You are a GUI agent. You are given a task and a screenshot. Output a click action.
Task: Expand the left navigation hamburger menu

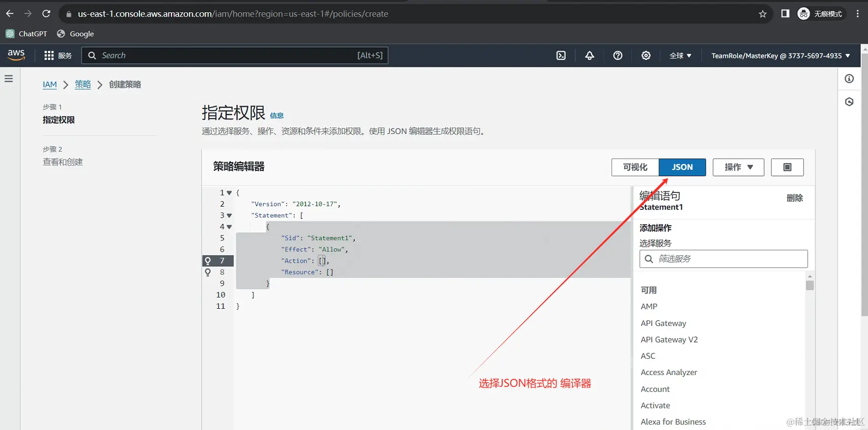[9, 79]
